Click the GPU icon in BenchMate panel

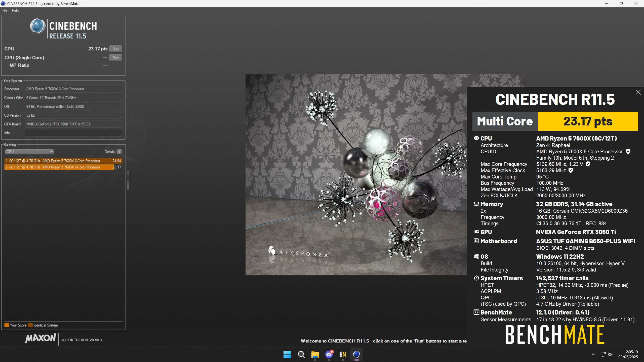476,232
